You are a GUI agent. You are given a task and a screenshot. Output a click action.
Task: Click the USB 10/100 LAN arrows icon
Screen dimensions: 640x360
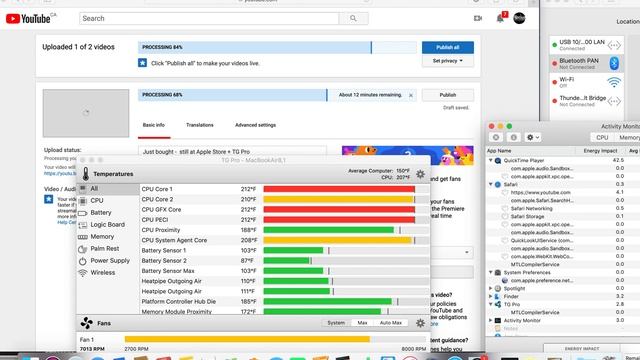click(x=614, y=45)
